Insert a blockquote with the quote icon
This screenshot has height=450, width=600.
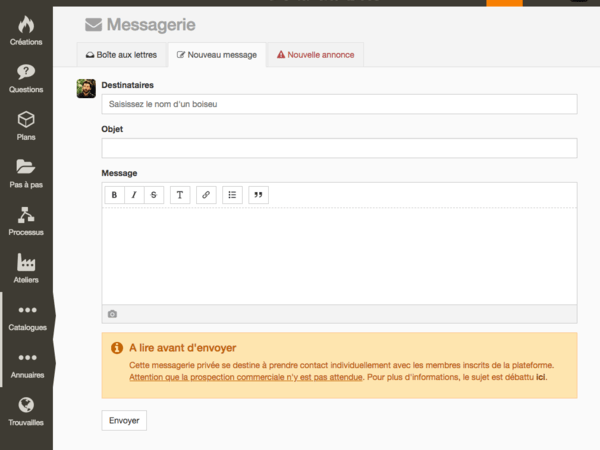[x=258, y=195]
